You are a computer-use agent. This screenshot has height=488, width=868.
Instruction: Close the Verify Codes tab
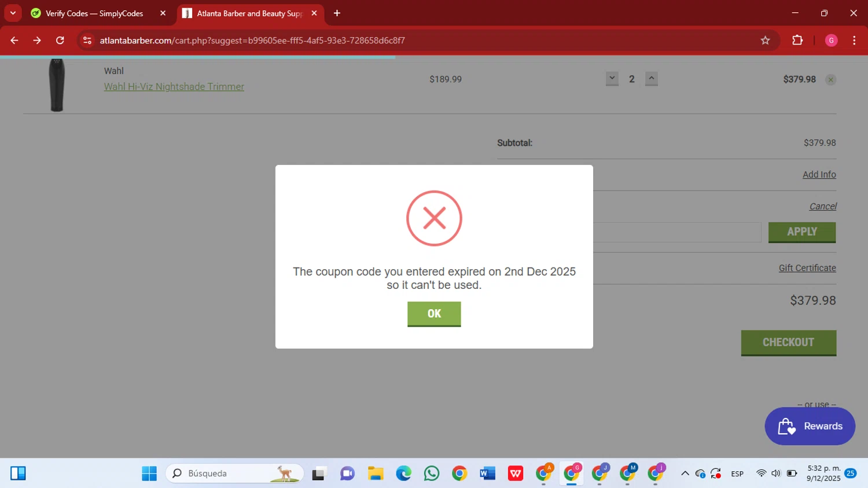pos(163,13)
